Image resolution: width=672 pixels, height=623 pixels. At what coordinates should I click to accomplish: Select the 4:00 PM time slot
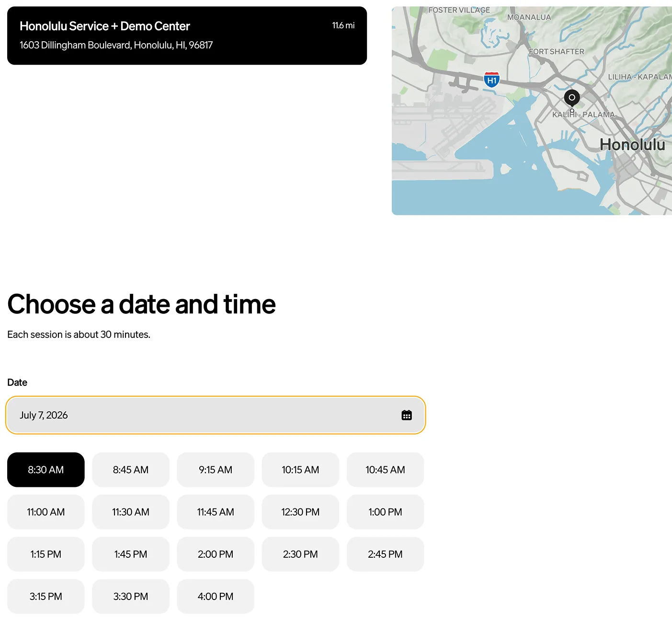pos(216,596)
